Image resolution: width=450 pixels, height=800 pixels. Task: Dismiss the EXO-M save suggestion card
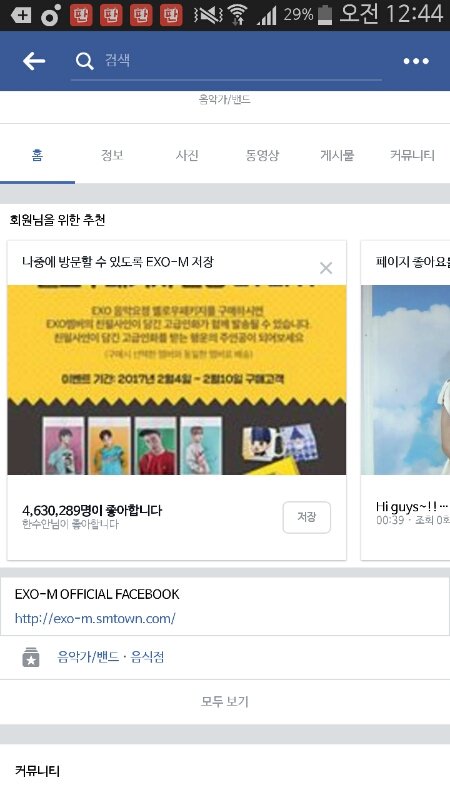[326, 268]
